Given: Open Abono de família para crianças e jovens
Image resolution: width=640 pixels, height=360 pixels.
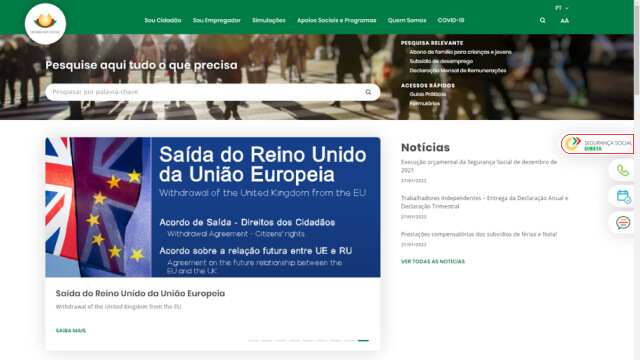Looking at the screenshot, I should coord(460,52).
